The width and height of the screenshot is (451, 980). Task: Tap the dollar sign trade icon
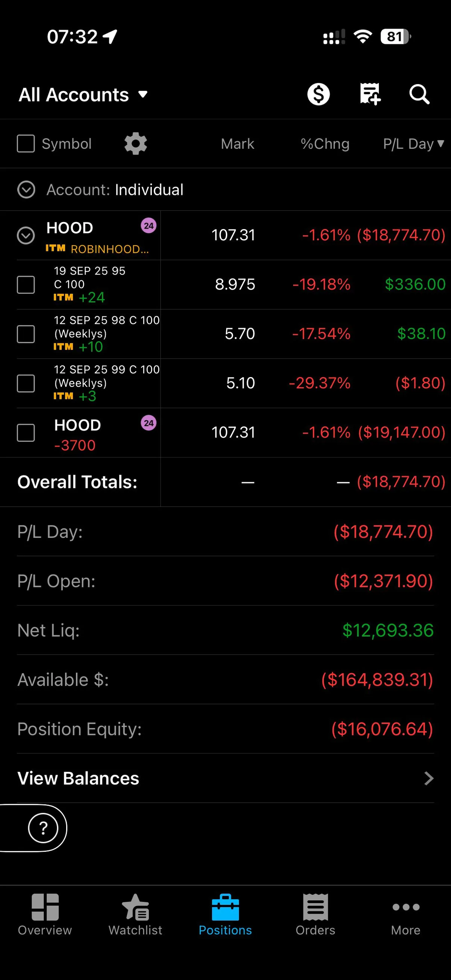click(x=318, y=94)
